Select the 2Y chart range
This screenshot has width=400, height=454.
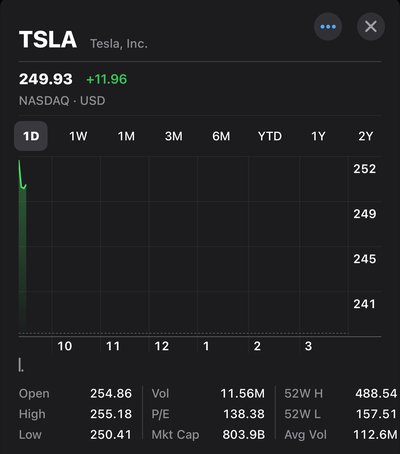point(366,136)
